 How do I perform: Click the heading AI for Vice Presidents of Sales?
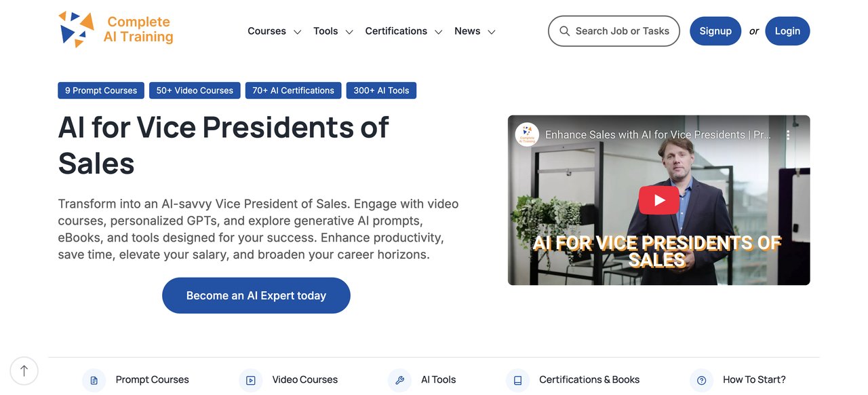[x=224, y=145]
